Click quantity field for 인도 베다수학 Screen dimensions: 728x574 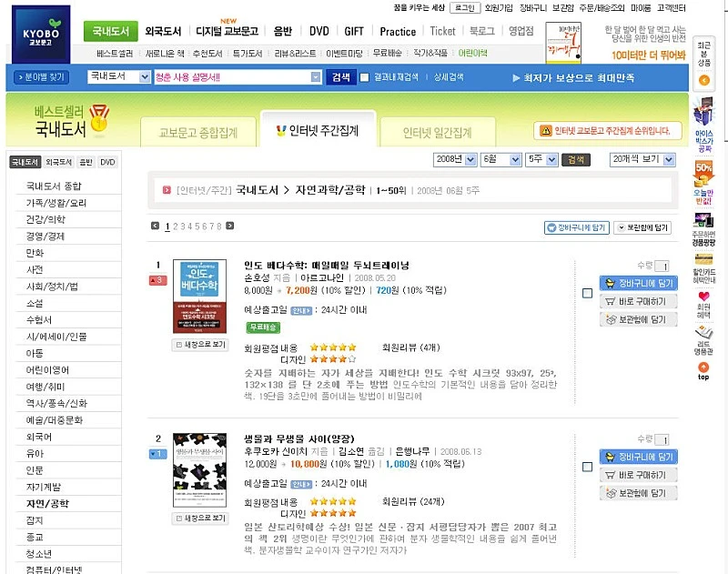[662, 266]
